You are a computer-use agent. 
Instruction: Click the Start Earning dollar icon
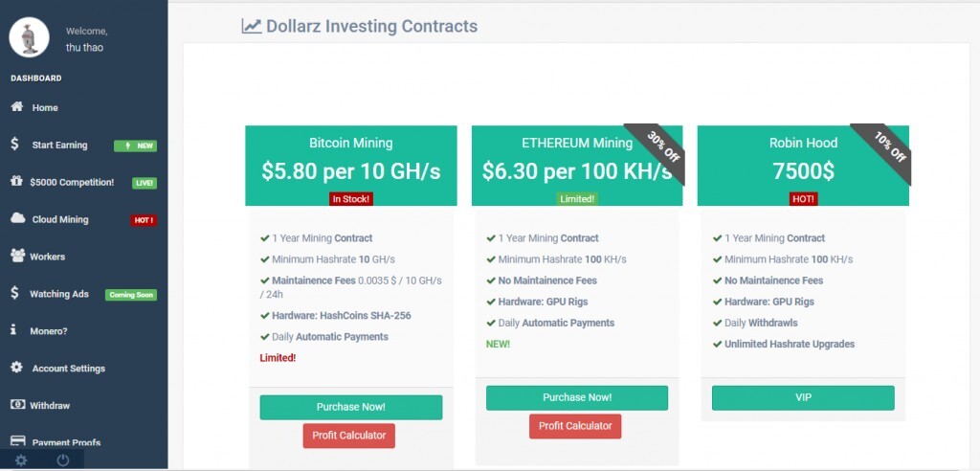[x=15, y=145]
